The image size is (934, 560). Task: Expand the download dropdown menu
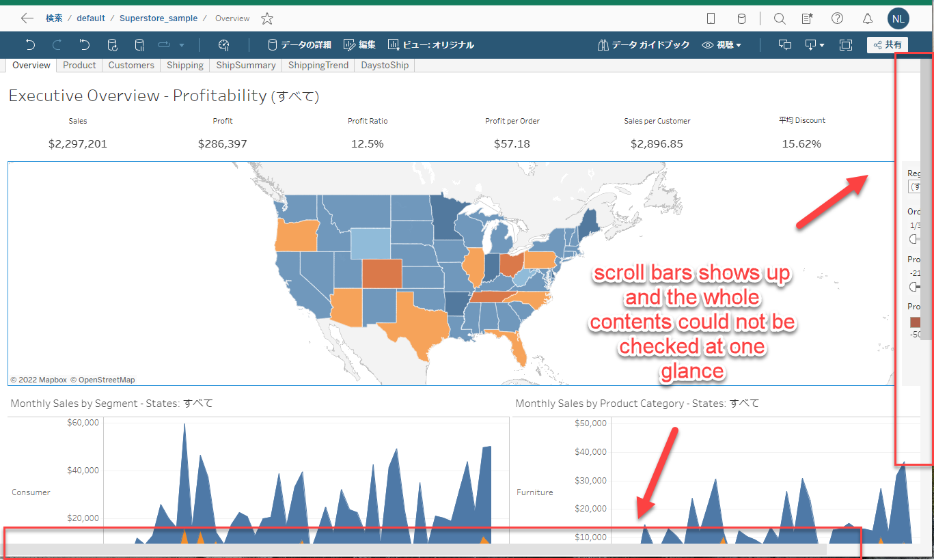pos(814,45)
